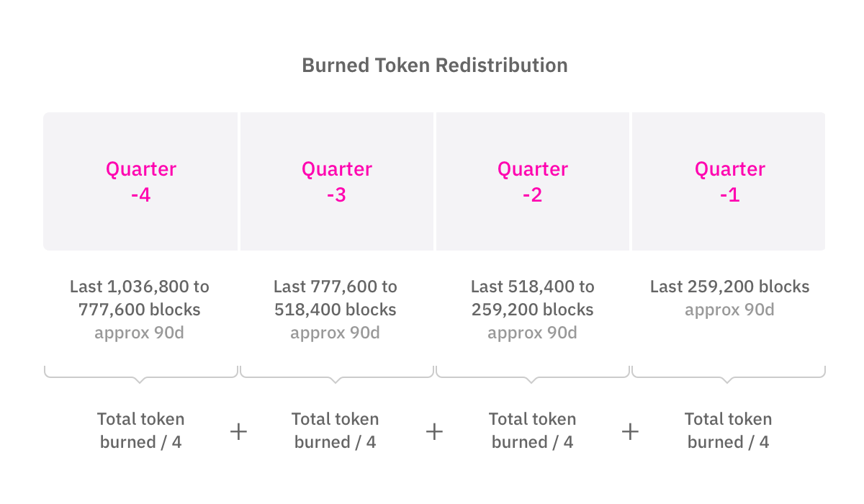Screen dimensions: 864x504
Task: Click the bracket beneath the Quarter -4 column
Action: click(140, 375)
